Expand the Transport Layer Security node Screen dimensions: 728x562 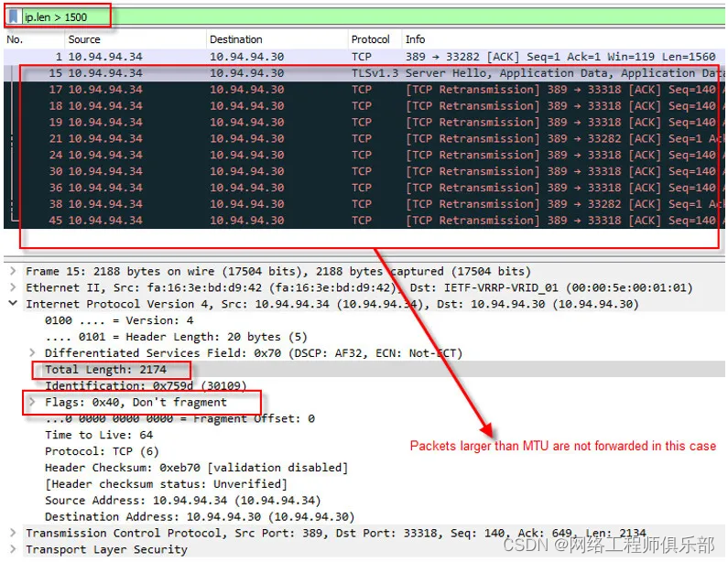point(13,549)
